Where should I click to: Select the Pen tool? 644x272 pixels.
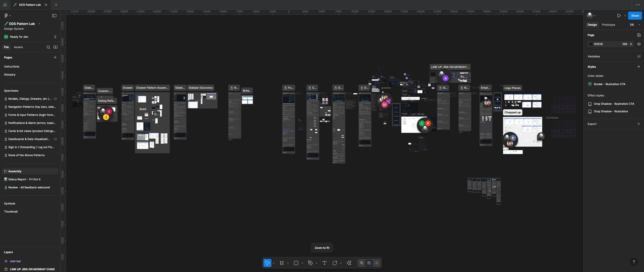click(310, 263)
